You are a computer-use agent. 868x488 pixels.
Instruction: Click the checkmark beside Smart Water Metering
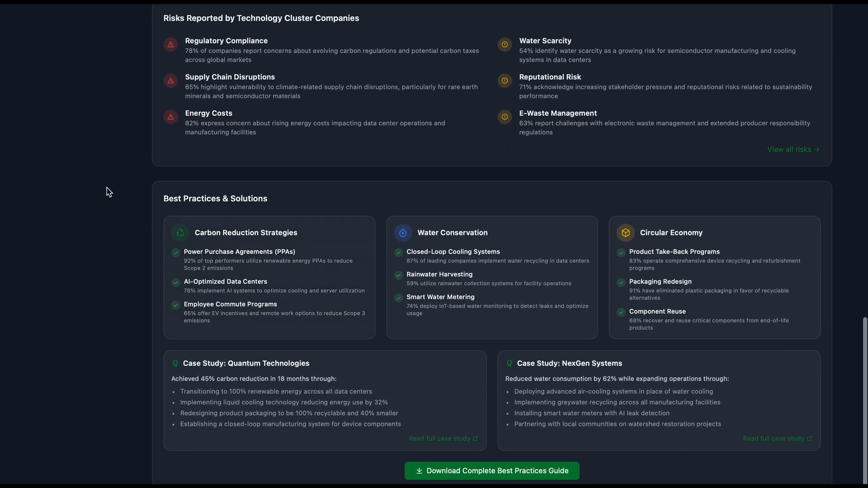click(x=398, y=298)
